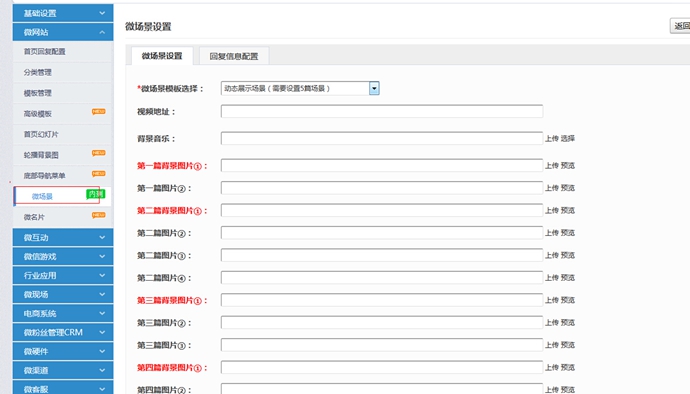The image size is (690, 394).
Task: Expand the 电商系统 sidebar section
Action: pyautogui.click(x=63, y=313)
